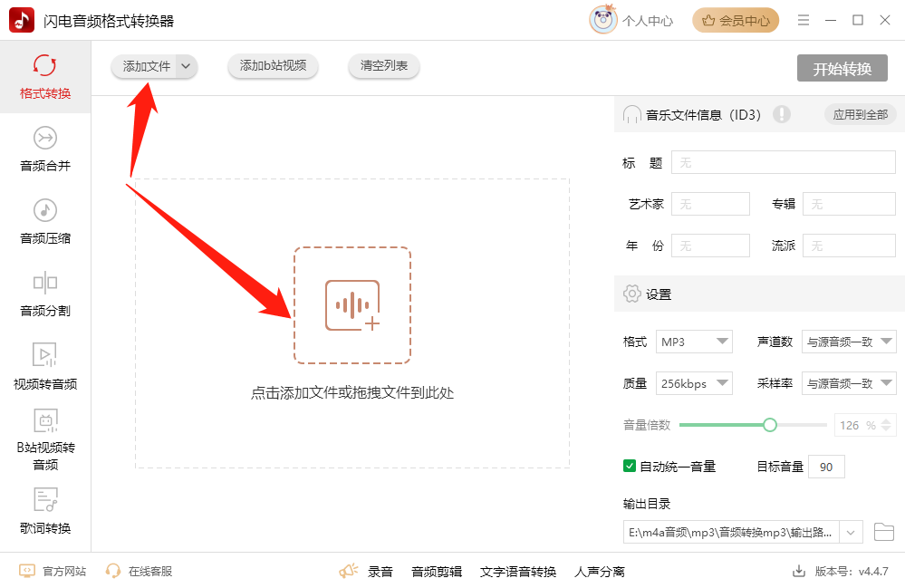Open the 格式转换 format conversion module
Screen dimensions: 905x588
click(45, 77)
